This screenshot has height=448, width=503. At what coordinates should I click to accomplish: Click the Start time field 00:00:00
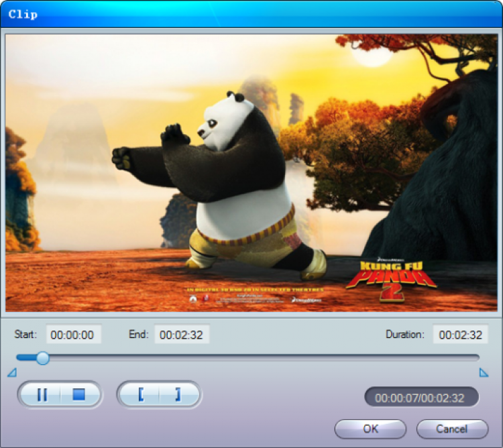coord(74,335)
